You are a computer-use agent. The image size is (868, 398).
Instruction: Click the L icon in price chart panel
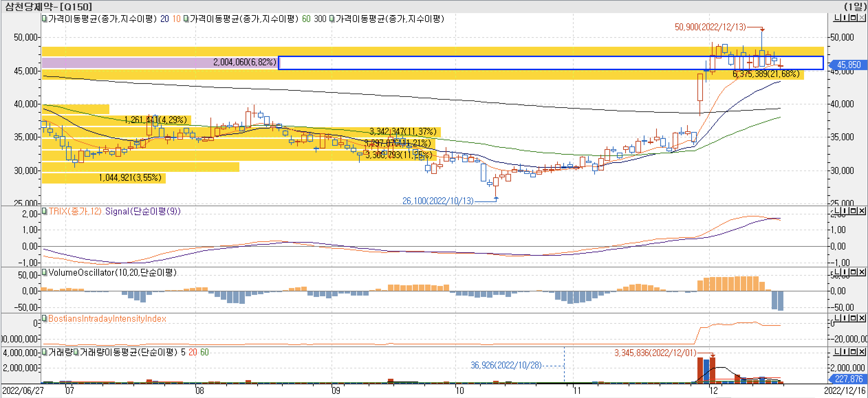click(x=836, y=18)
